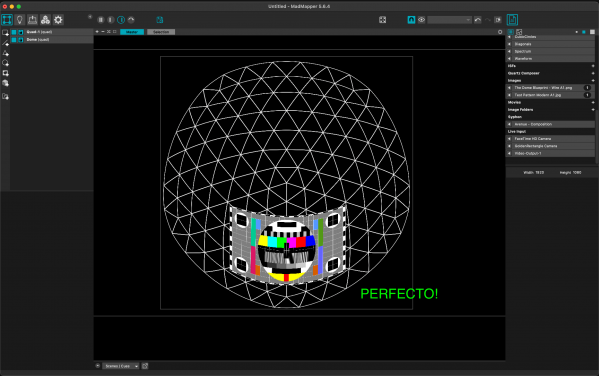599x376 pixels.
Task: Select the Add Mask tool
Action: coord(5,73)
